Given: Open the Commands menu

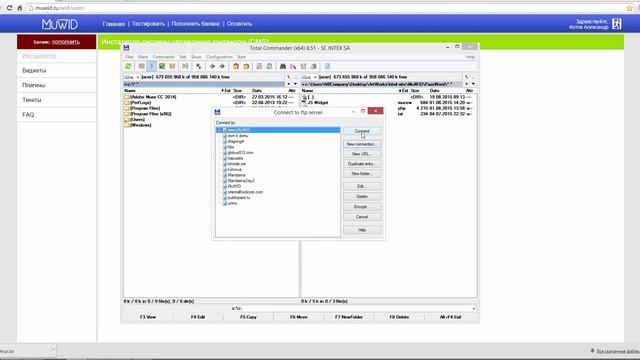Looking at the screenshot, I should tap(163, 57).
